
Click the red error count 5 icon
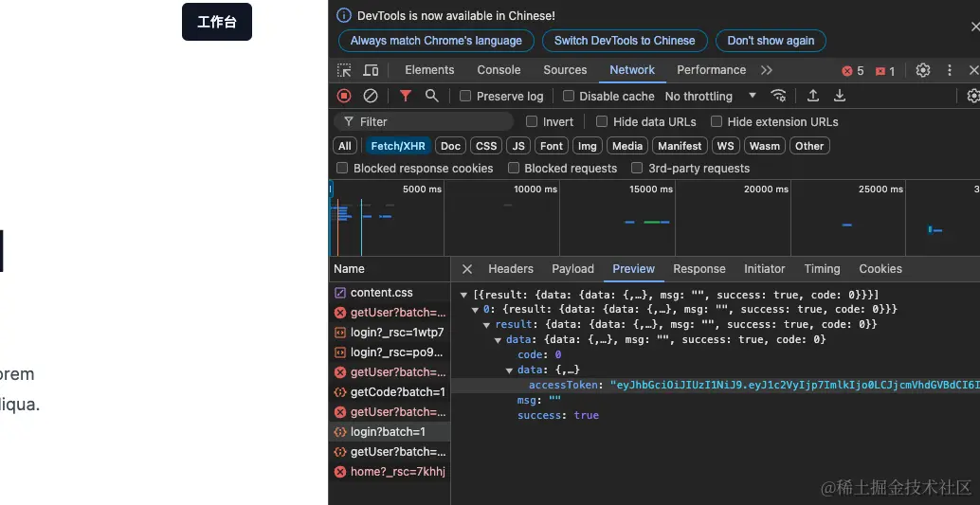point(852,71)
